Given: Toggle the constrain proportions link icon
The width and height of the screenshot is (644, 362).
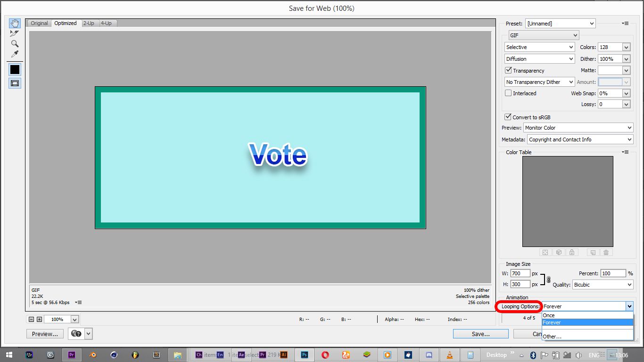Looking at the screenshot, I should coord(548,280).
